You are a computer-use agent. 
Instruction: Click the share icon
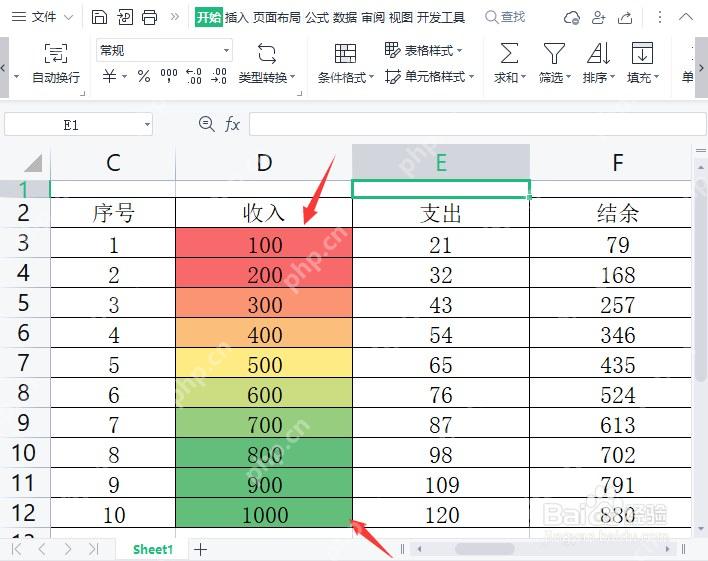tap(625, 18)
